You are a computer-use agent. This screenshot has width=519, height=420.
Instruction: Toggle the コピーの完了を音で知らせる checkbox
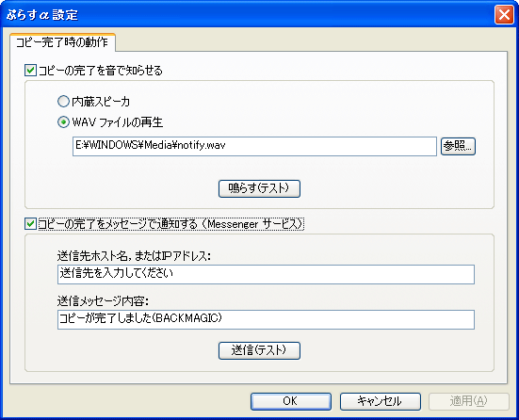30,71
